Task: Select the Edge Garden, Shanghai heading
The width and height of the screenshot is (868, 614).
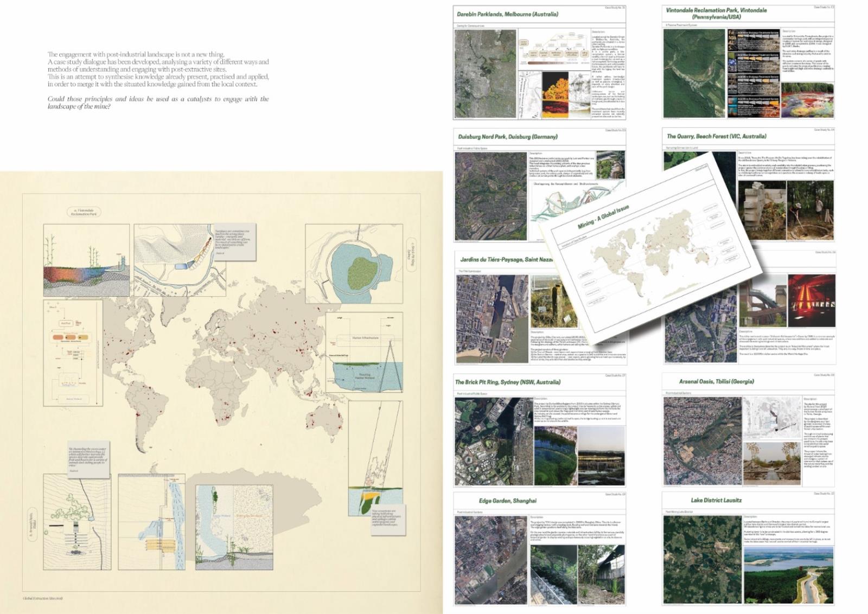Action: click(x=507, y=501)
